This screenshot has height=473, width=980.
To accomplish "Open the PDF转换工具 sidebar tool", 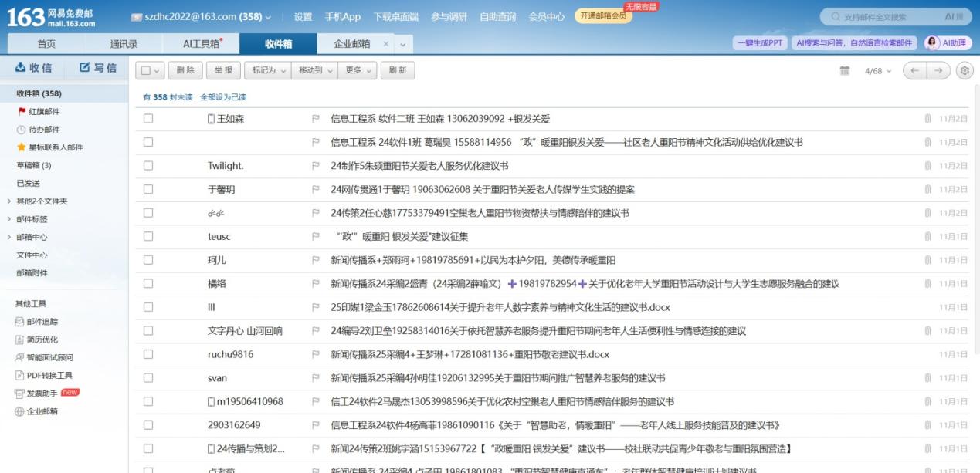I will tap(49, 376).
